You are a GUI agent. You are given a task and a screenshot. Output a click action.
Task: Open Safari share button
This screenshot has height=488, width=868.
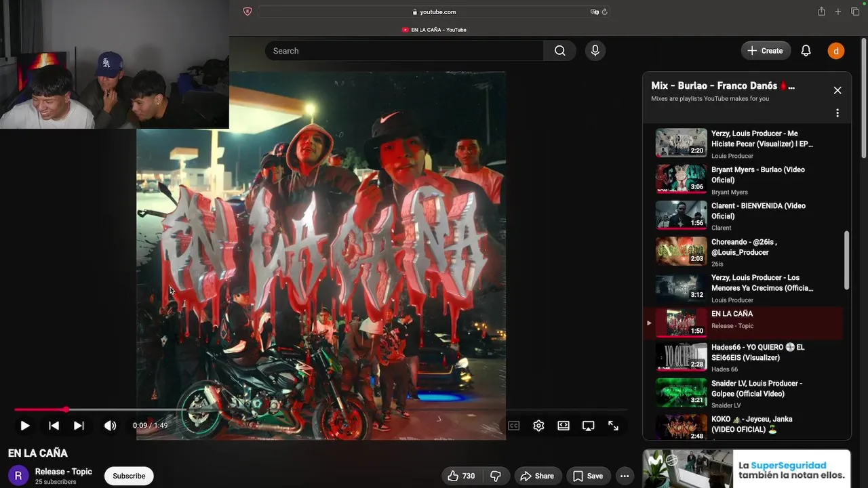tap(821, 12)
